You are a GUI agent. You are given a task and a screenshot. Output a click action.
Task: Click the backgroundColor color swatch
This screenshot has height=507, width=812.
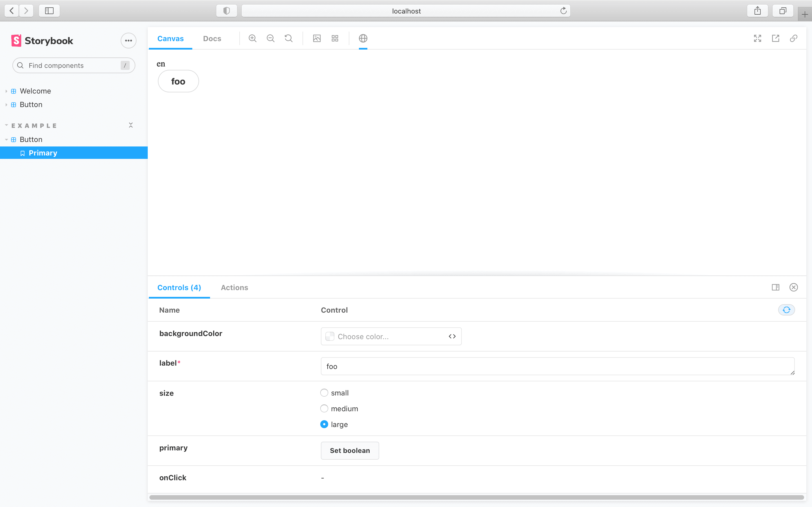coord(330,336)
